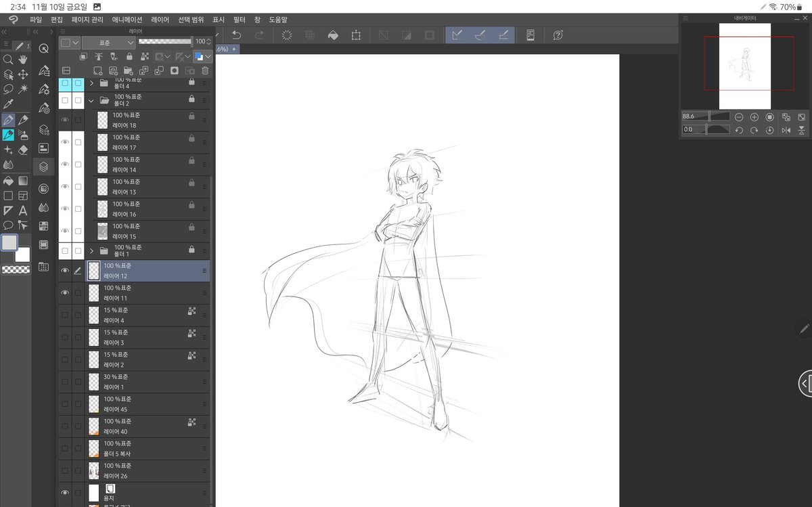The image size is (812, 507).
Task: Flip canvas horizontally in Navigator
Action: pyautogui.click(x=786, y=130)
